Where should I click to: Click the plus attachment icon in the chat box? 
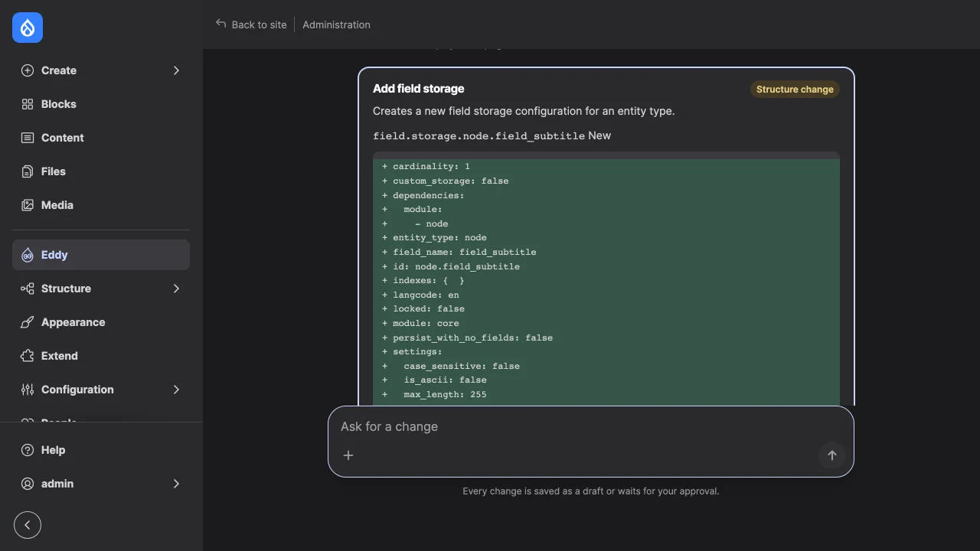(348, 455)
